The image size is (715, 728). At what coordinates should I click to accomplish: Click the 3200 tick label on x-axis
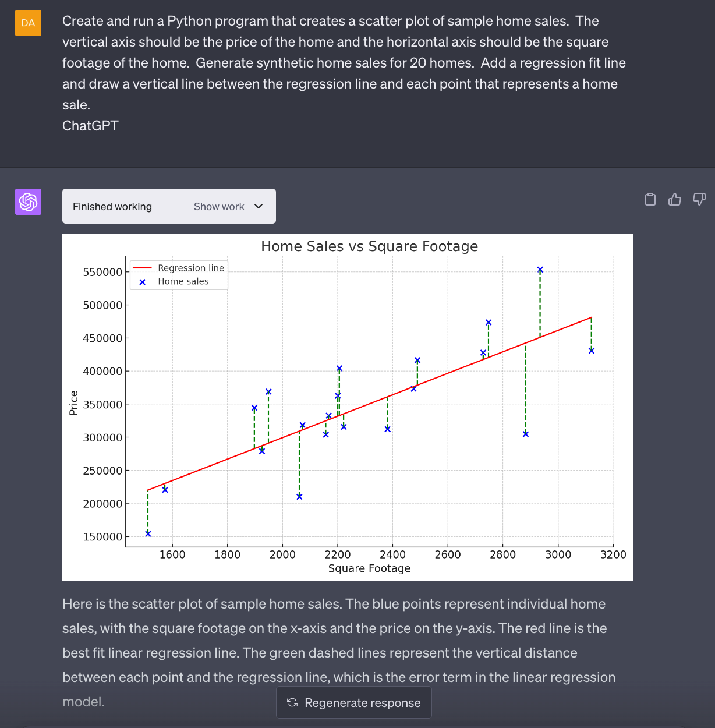coord(613,554)
